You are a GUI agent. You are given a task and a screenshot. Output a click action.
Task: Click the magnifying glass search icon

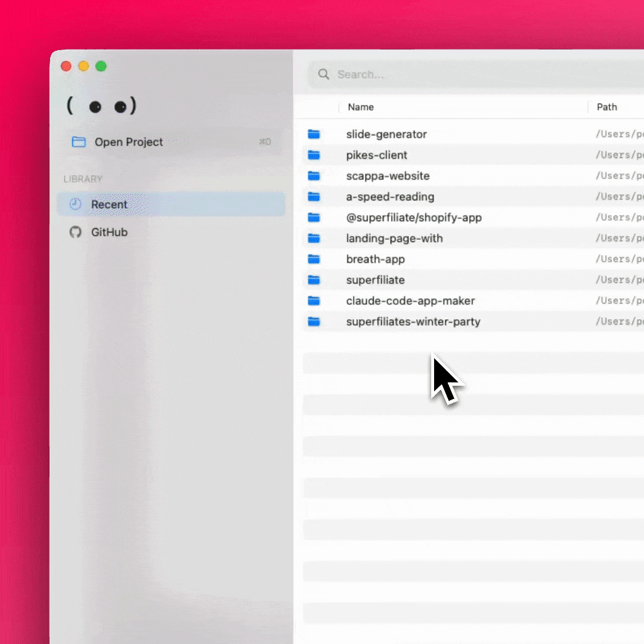(x=324, y=75)
